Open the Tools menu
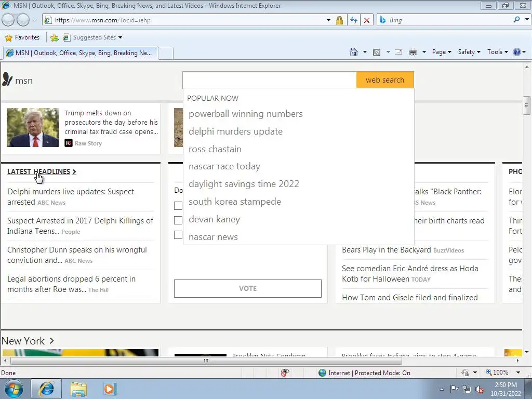The image size is (532, 399). click(x=497, y=52)
